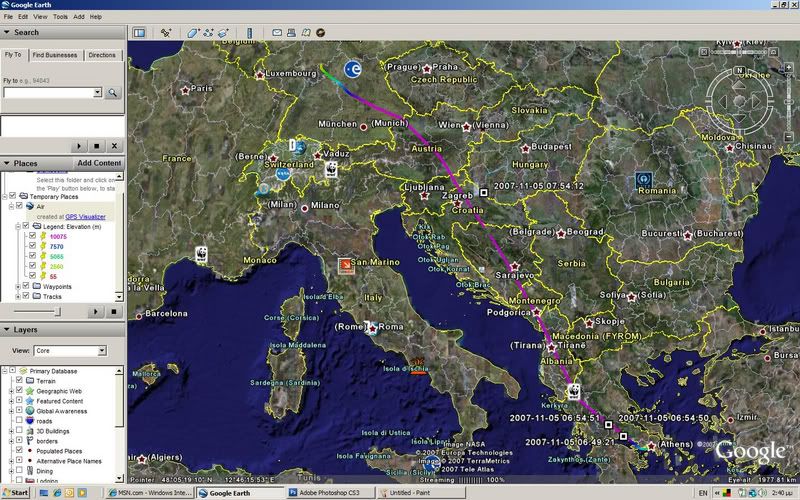Open the Fly To address dropdown arrow
Screen dimensions: 800x500
point(97,92)
